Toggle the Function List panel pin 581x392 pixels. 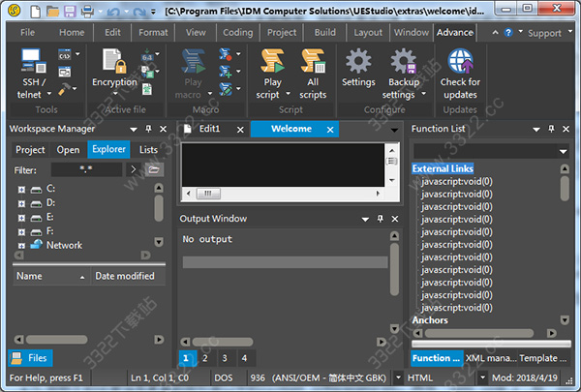[551, 129]
